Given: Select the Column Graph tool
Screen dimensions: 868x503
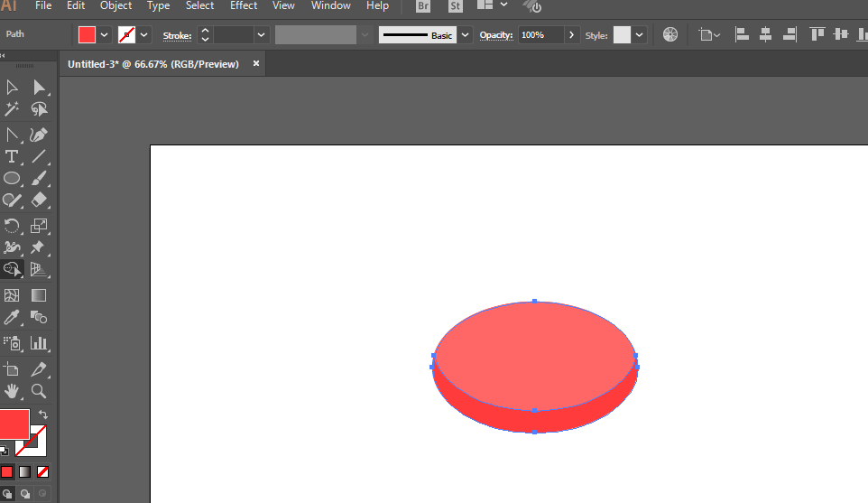Looking at the screenshot, I should coord(39,343).
